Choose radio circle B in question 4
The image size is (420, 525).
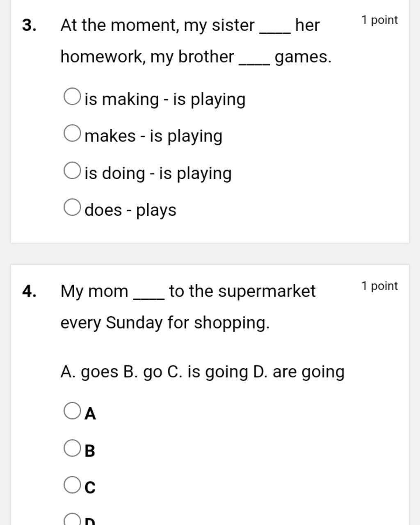[72, 448]
